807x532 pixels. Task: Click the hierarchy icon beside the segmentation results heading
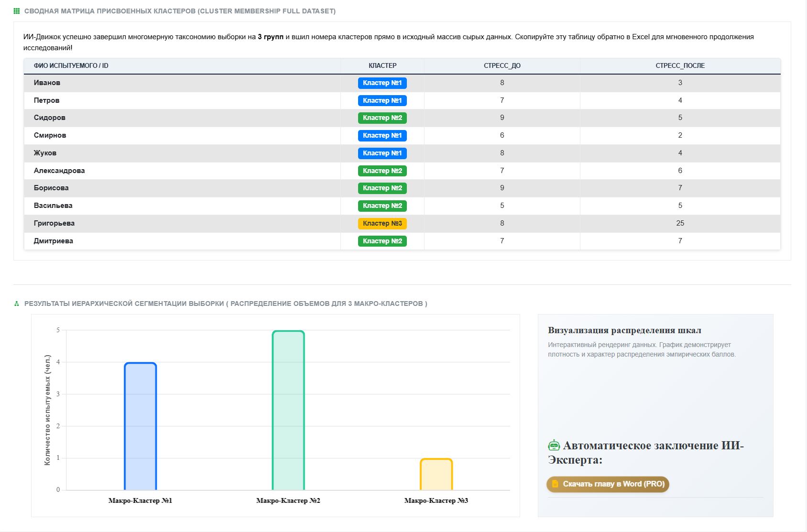pyautogui.click(x=17, y=304)
